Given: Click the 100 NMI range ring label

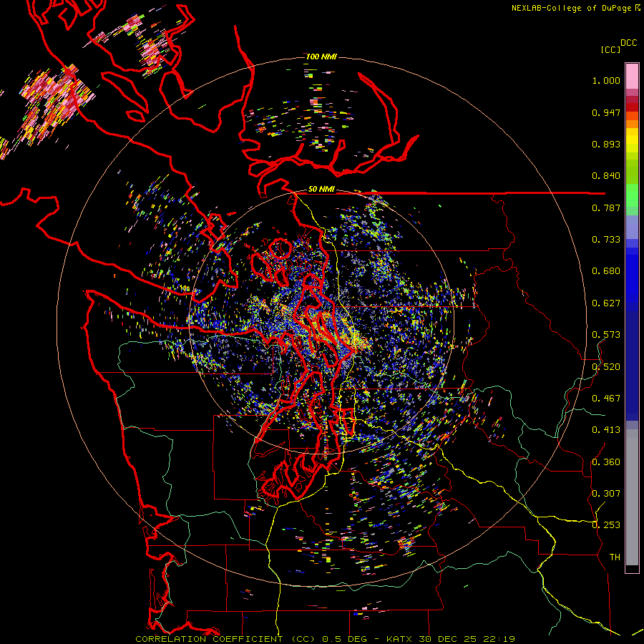Looking at the screenshot, I should [x=321, y=57].
